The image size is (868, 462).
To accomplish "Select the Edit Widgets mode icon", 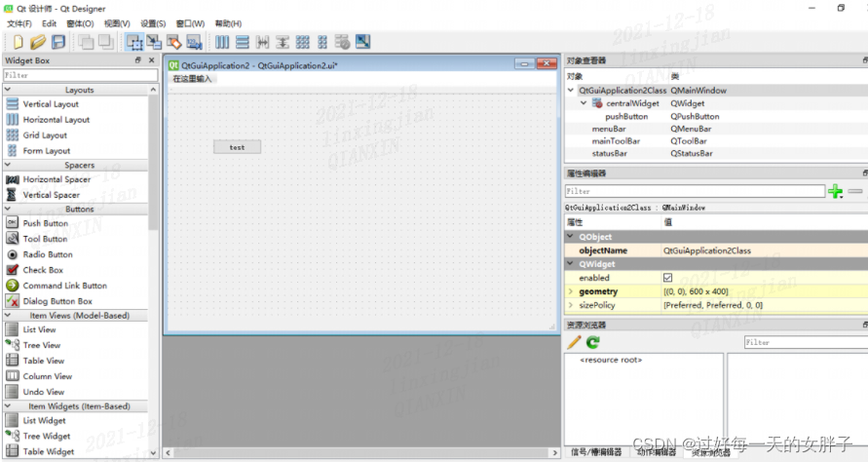I will tap(134, 42).
